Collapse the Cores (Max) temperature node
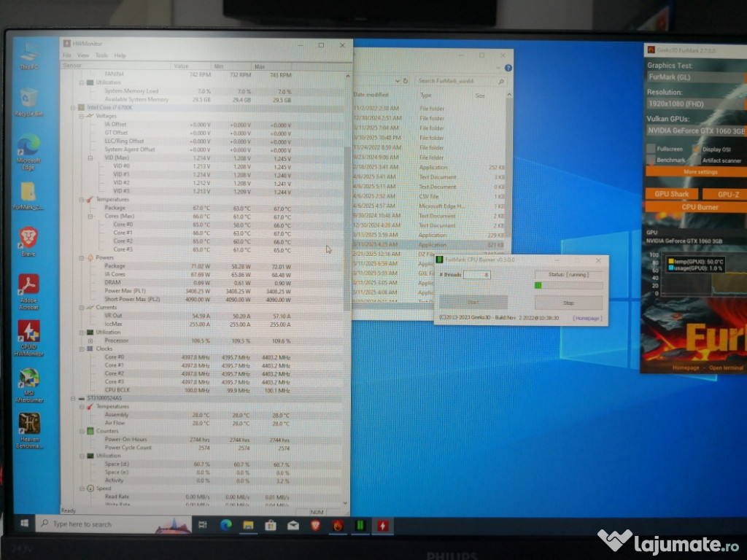 point(90,216)
